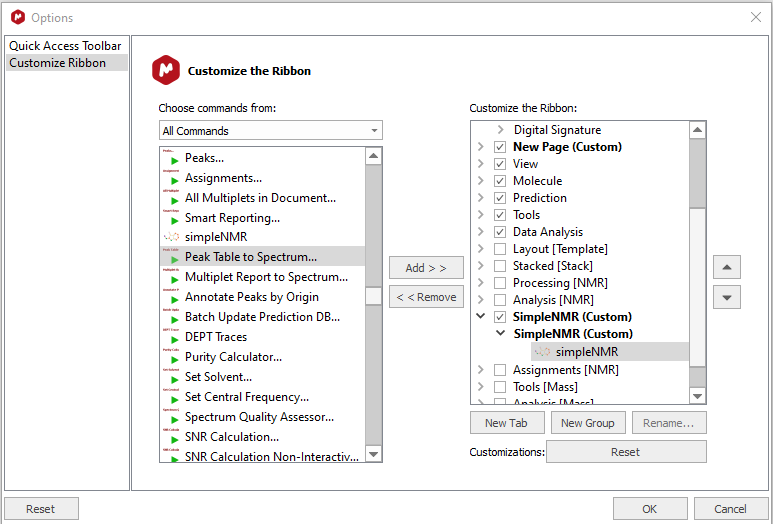This screenshot has width=773, height=524.
Task: Enable the Stacked [Stack] checkbox
Action: [500, 266]
